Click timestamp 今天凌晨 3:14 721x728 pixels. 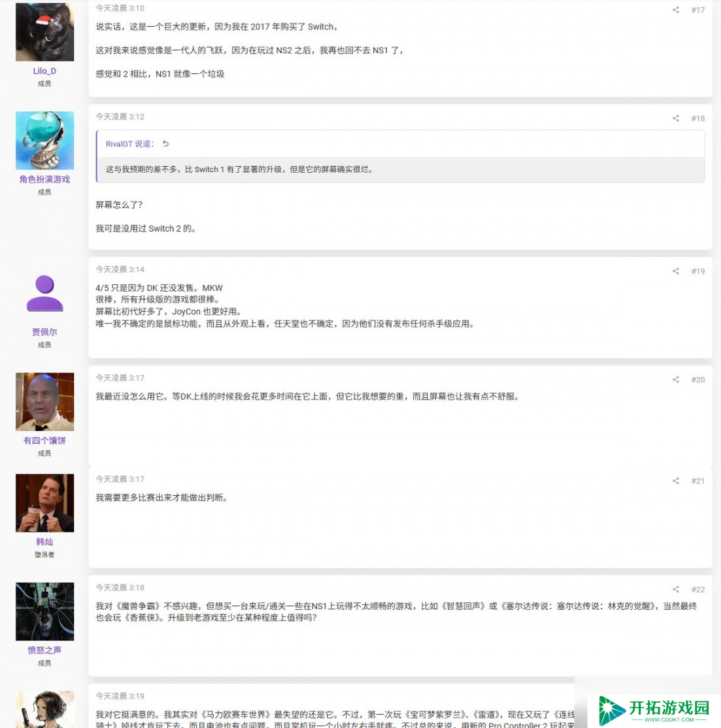tap(120, 270)
